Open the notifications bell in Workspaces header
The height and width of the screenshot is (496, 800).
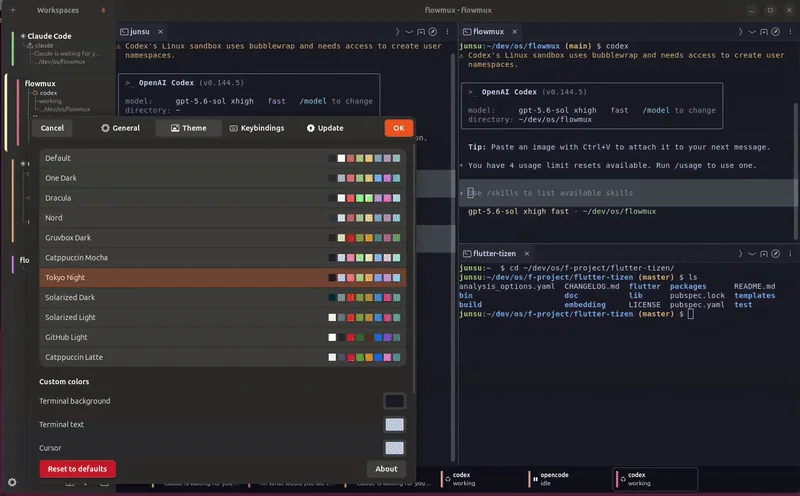104,10
